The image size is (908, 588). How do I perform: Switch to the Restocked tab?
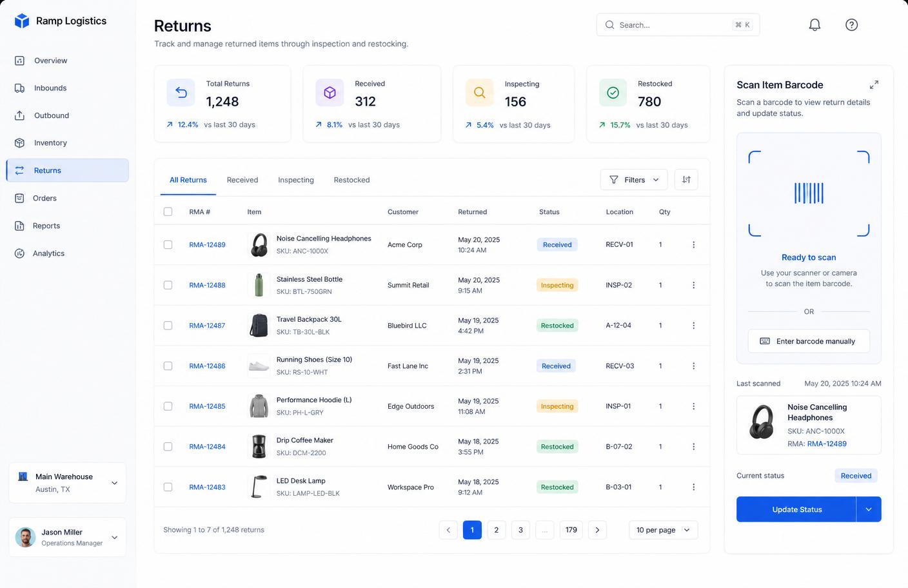click(x=351, y=180)
